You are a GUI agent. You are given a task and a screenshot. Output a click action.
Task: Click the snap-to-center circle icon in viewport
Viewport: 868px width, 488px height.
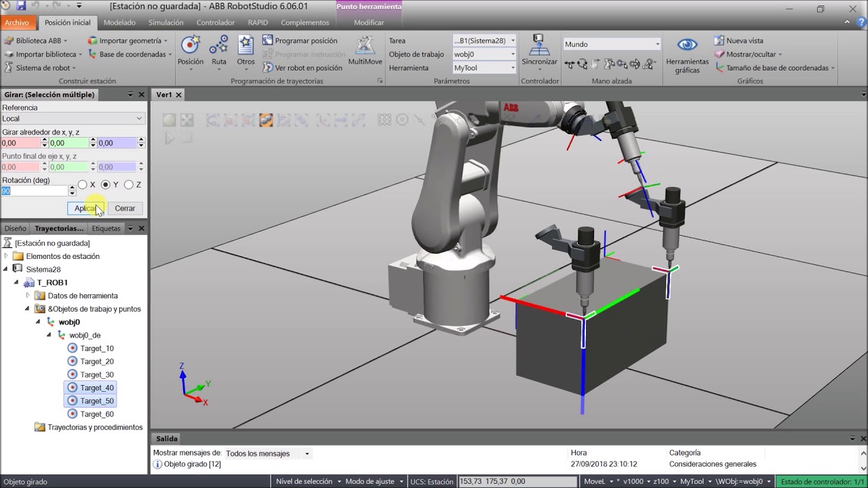click(x=402, y=120)
